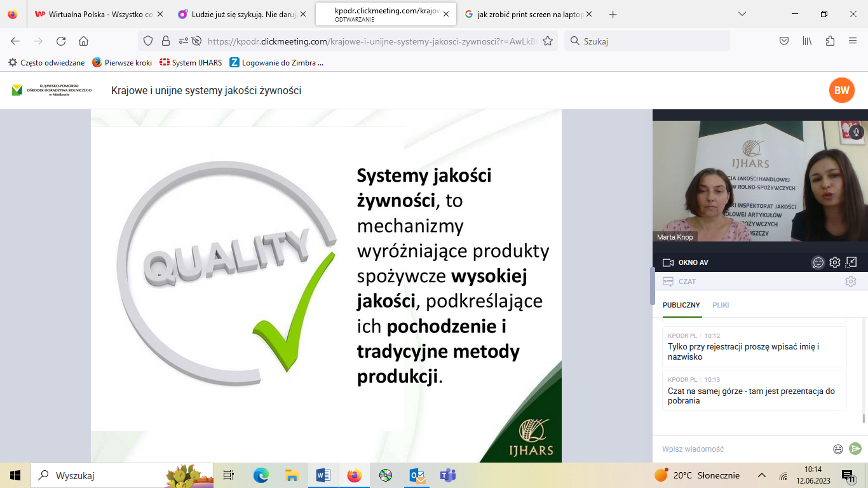Viewport: 868px width, 488px height.
Task: Click the emoji picker in message box
Action: click(x=838, y=449)
